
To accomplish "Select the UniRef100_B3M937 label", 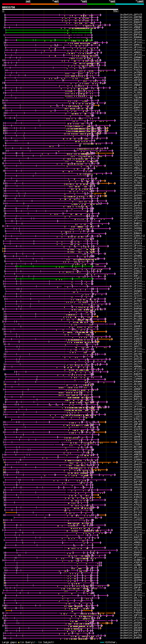I will click(131, 638).
